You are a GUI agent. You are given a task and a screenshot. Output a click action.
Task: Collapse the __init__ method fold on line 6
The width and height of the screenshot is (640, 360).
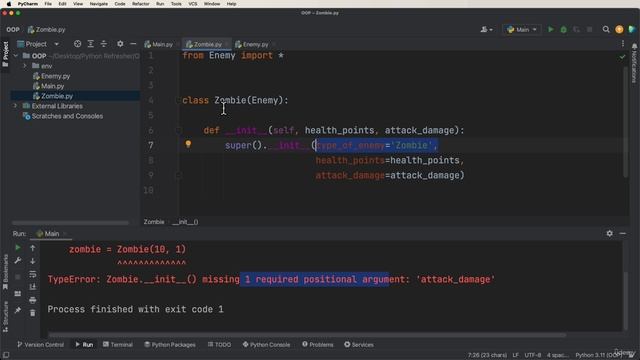pyautogui.click(x=179, y=131)
